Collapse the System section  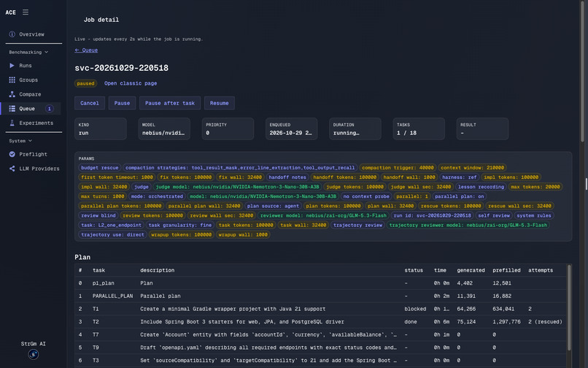[20, 141]
